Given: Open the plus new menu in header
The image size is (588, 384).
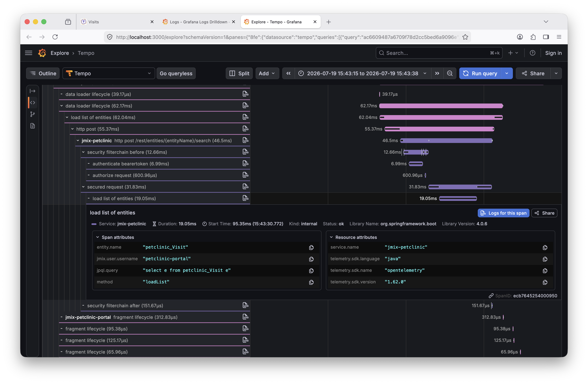Looking at the screenshot, I should [513, 53].
